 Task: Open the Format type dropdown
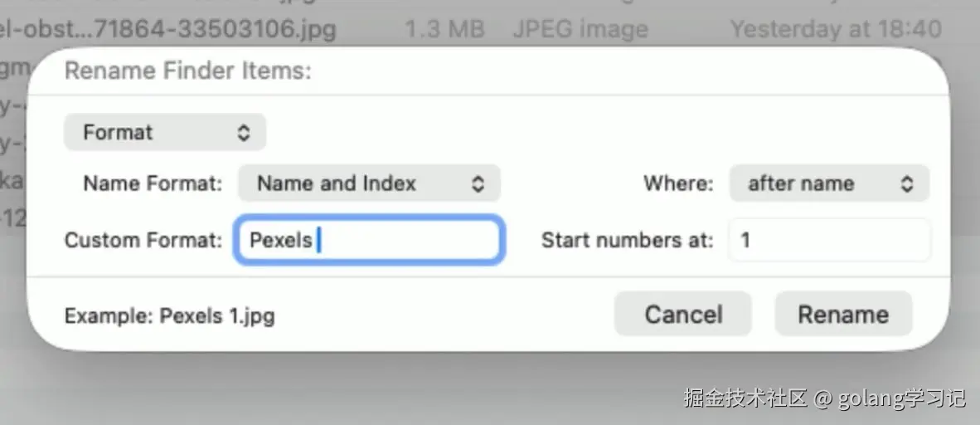pos(164,133)
